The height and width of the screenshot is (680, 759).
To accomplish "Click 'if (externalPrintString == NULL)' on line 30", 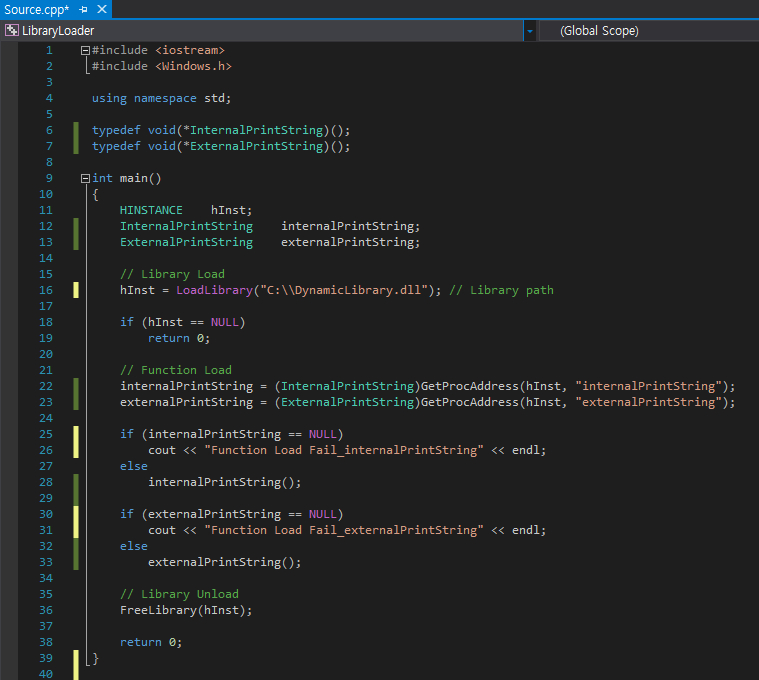I will point(231,514).
